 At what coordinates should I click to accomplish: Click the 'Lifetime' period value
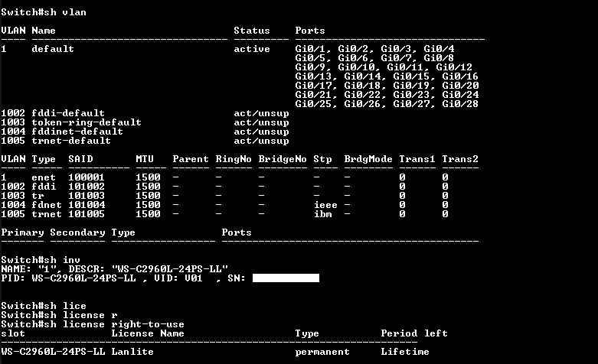(x=404, y=352)
